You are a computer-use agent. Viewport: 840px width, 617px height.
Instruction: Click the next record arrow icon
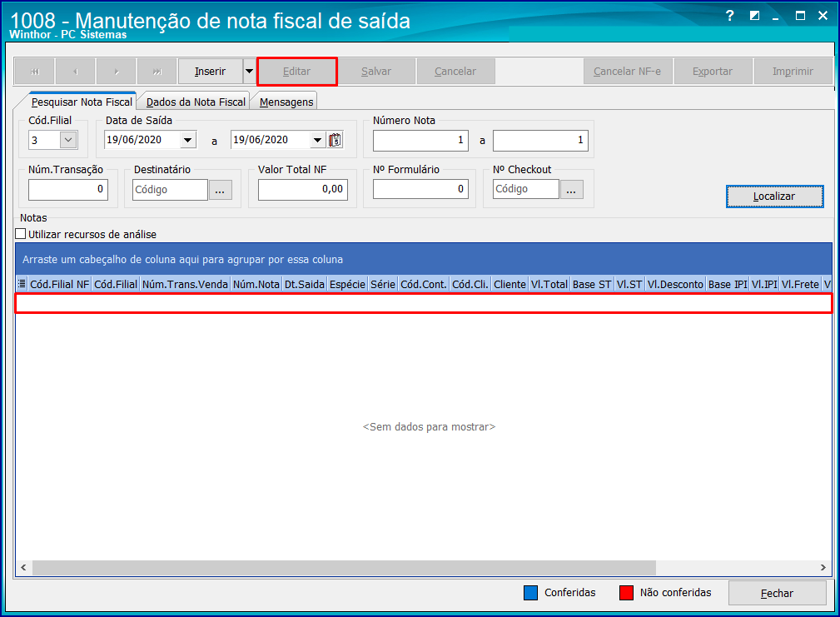116,71
